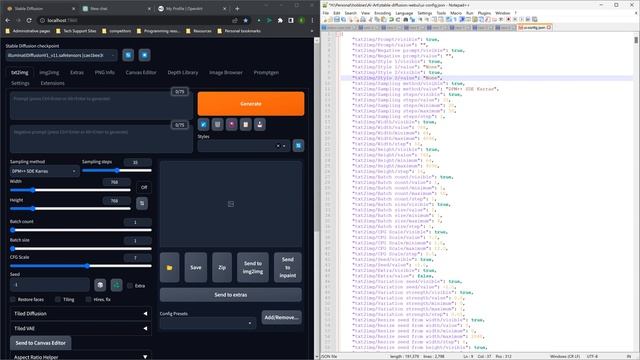Close the ui-config.json tab in Notepad++
This screenshot has height=360, width=640.
[549, 27]
